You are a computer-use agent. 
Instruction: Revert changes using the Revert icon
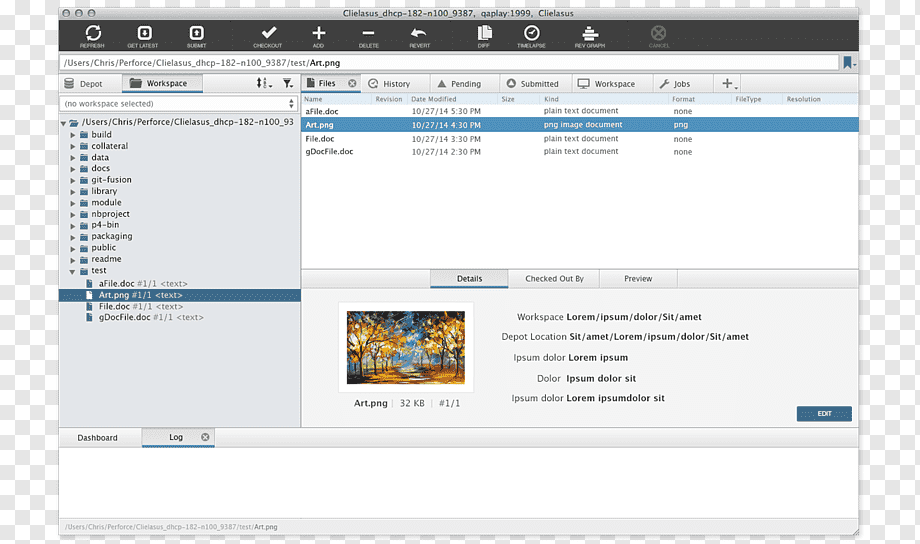point(418,33)
